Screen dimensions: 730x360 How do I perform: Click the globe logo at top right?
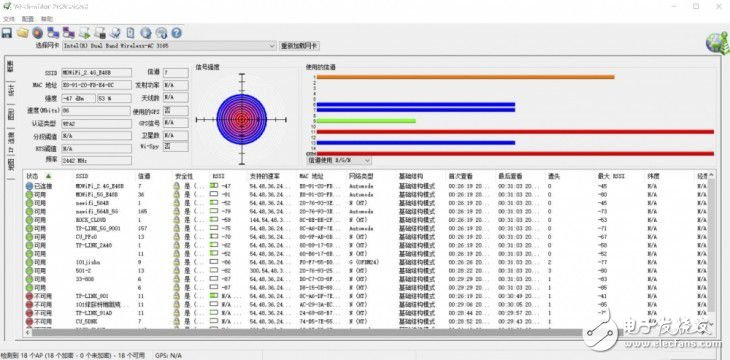[x=717, y=44]
